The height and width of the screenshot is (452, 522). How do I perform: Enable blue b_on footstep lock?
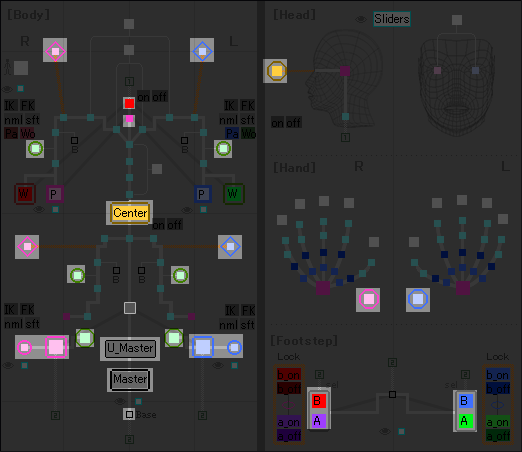coord(498,375)
